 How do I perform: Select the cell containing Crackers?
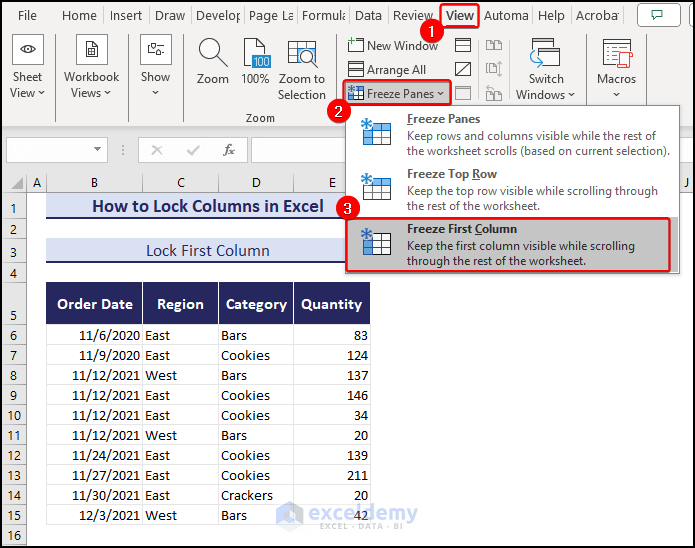click(x=256, y=495)
